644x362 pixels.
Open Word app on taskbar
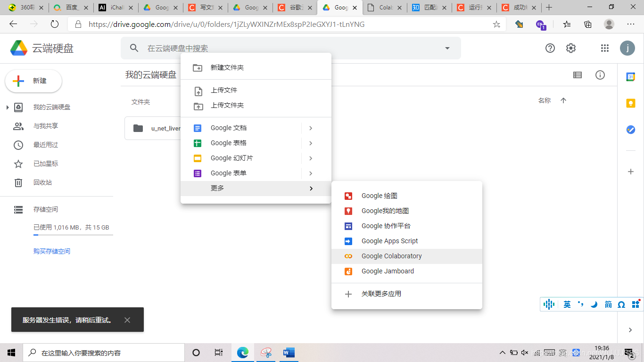289,353
